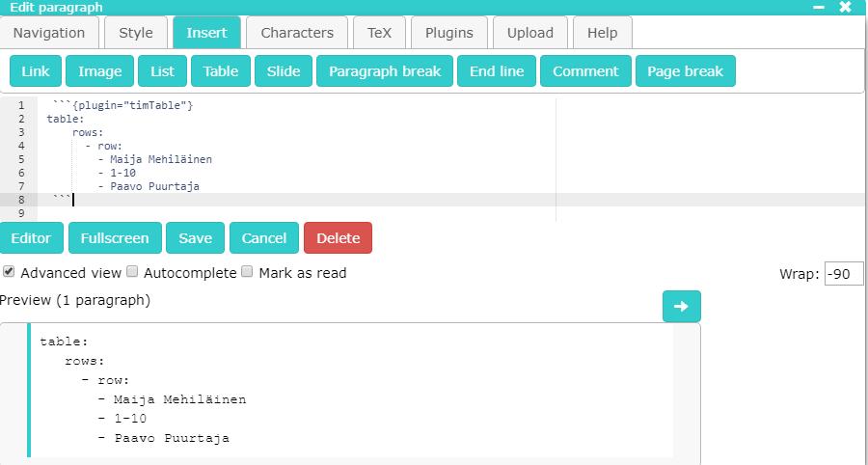
Task: Click line number 1 in the gutter
Action: [21, 105]
